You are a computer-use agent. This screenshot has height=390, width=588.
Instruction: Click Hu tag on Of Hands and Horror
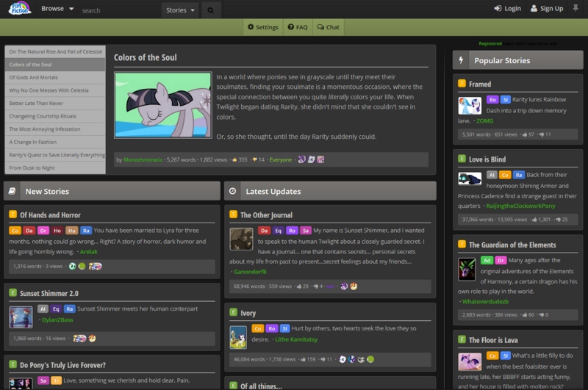point(71,231)
